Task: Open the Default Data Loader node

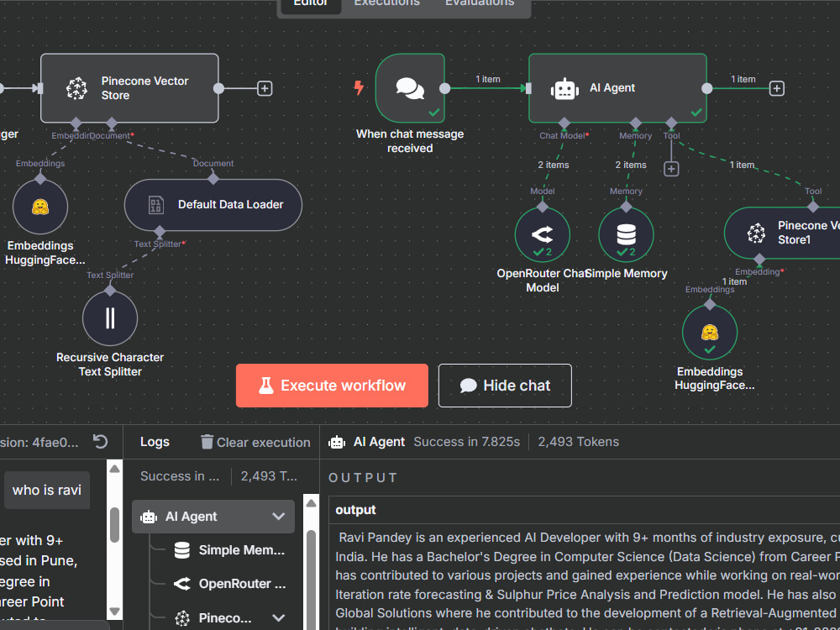Action: click(213, 205)
